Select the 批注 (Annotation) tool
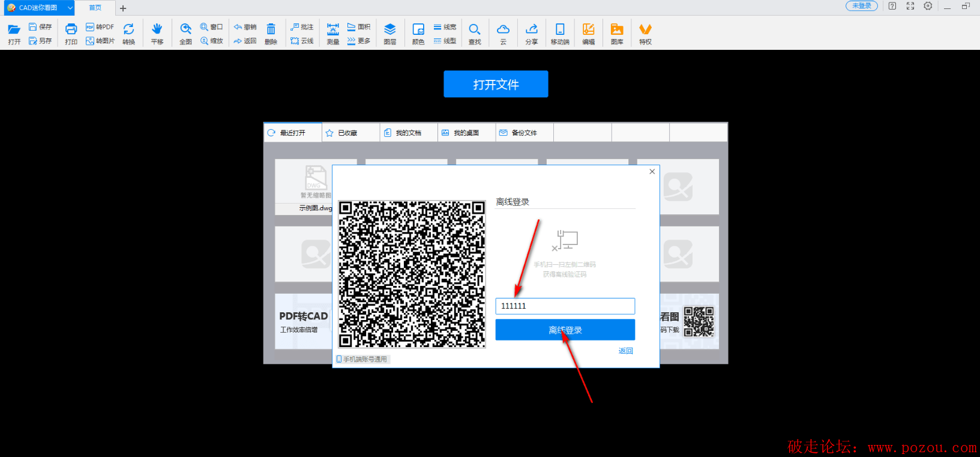 tap(302, 27)
